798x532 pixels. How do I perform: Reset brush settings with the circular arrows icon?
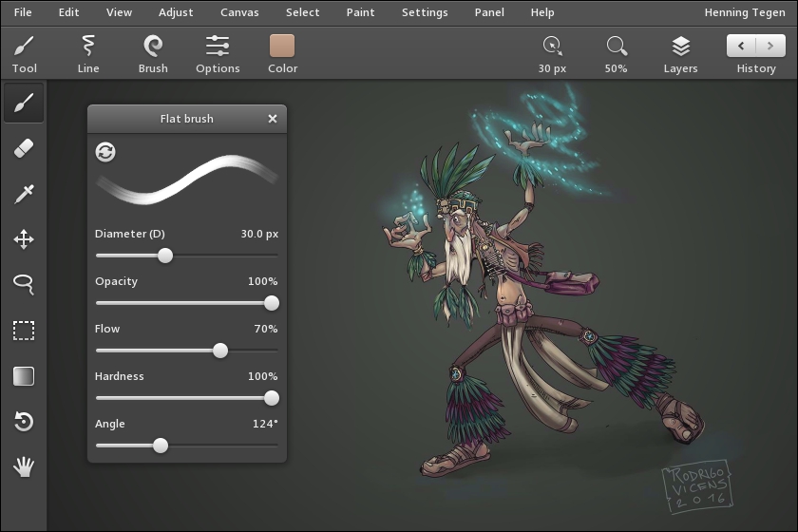pyautogui.click(x=105, y=152)
